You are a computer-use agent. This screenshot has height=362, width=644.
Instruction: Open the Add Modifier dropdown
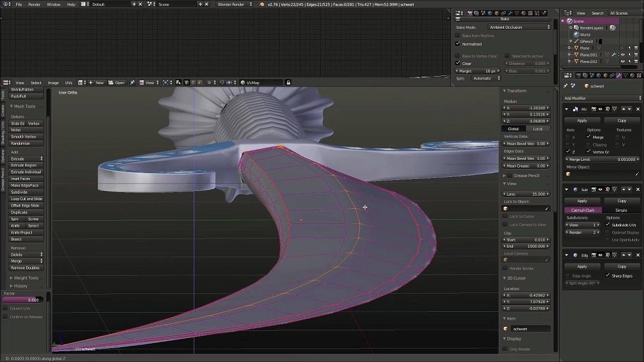click(603, 98)
